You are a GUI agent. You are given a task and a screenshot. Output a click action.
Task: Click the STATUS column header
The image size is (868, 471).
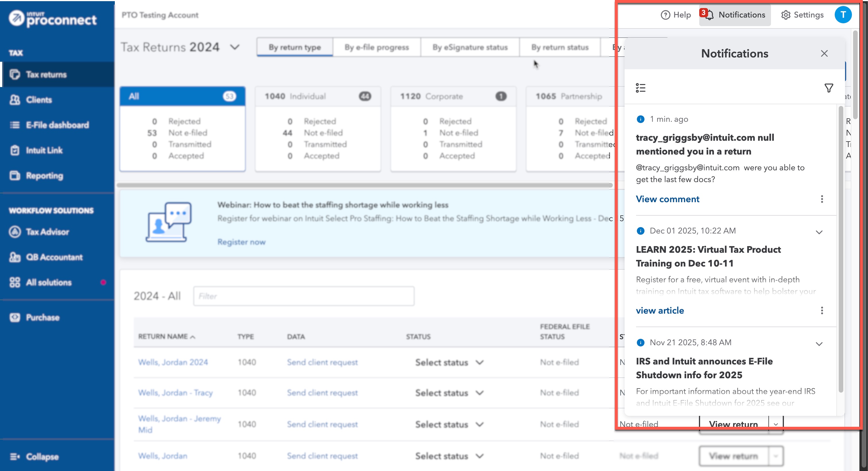click(x=418, y=337)
